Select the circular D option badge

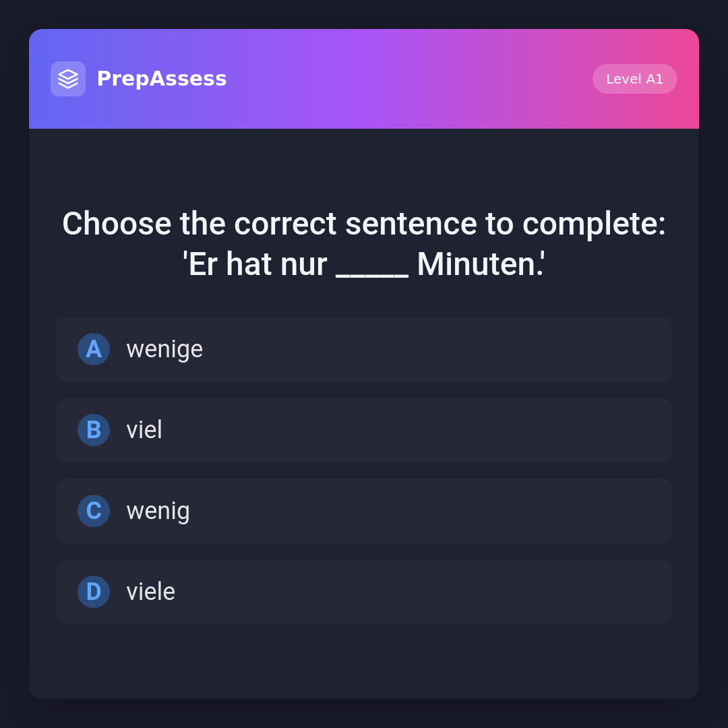[x=94, y=592]
